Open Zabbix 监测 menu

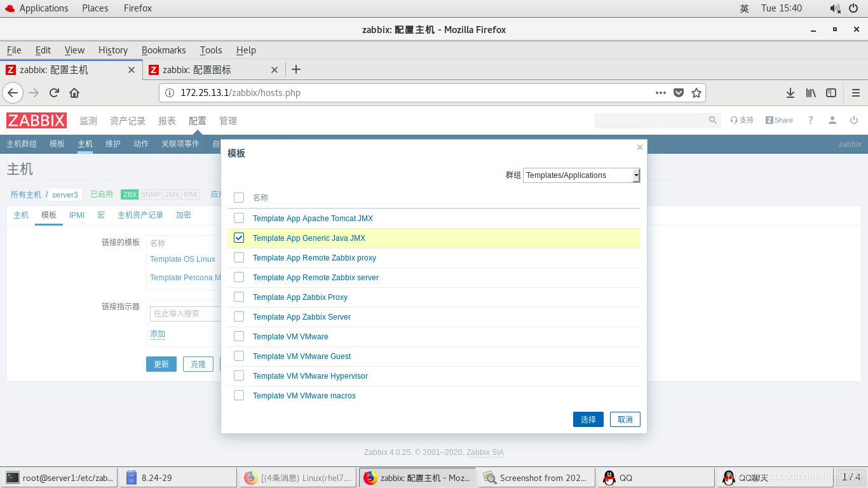coord(88,121)
